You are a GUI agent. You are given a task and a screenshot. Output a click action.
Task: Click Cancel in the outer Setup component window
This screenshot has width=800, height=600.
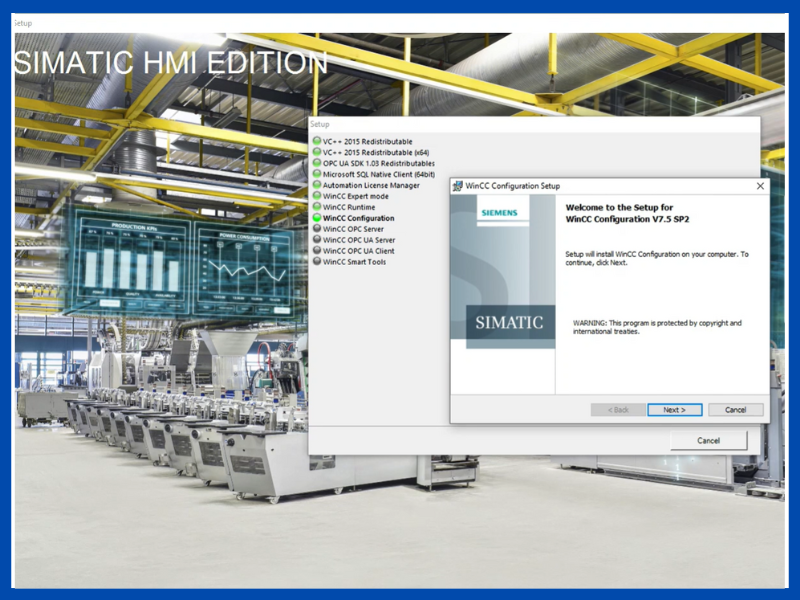[708, 440]
